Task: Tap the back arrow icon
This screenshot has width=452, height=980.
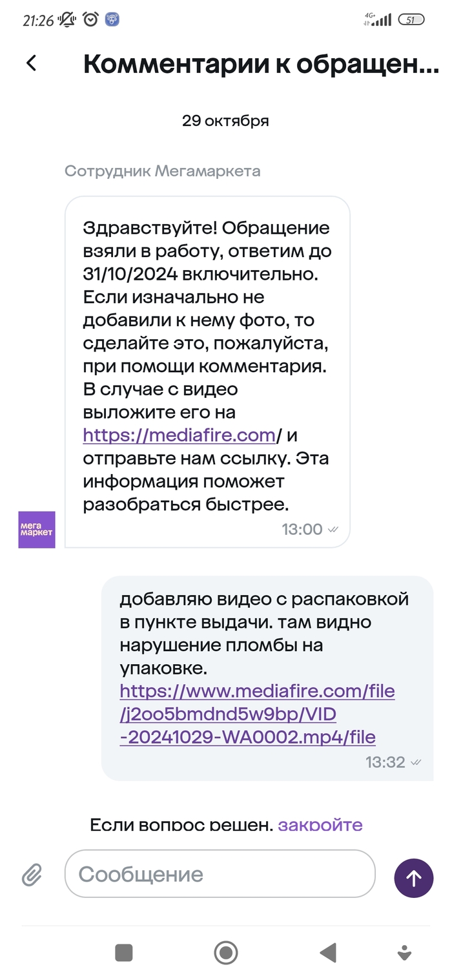Action: pos(31,63)
